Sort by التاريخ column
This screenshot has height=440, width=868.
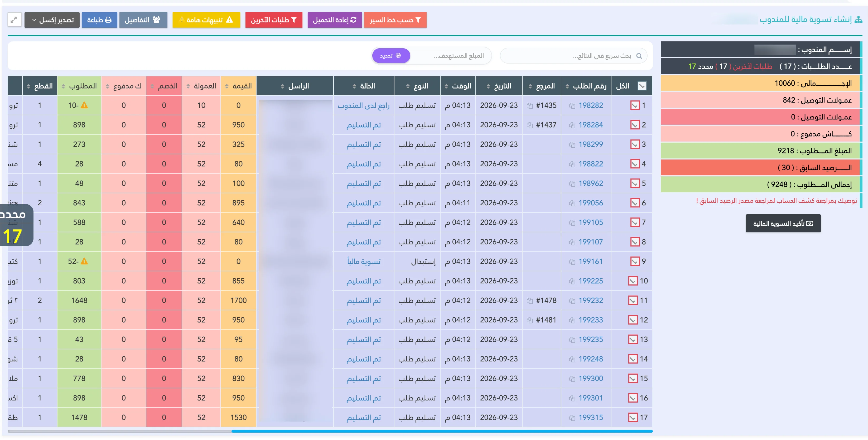(x=499, y=86)
